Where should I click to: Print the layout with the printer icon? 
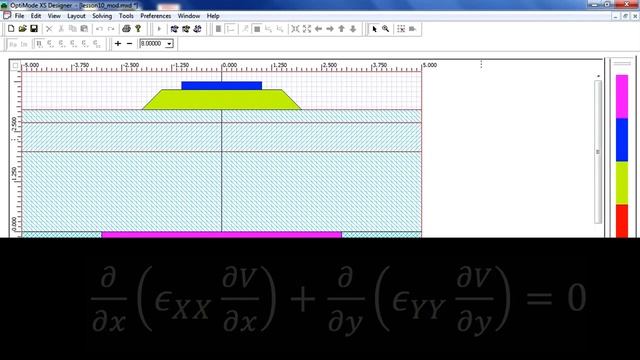(x=126, y=29)
